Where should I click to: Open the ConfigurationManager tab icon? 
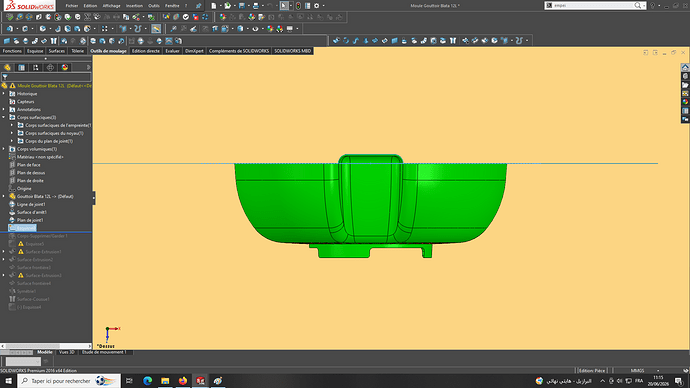[x=36, y=67]
